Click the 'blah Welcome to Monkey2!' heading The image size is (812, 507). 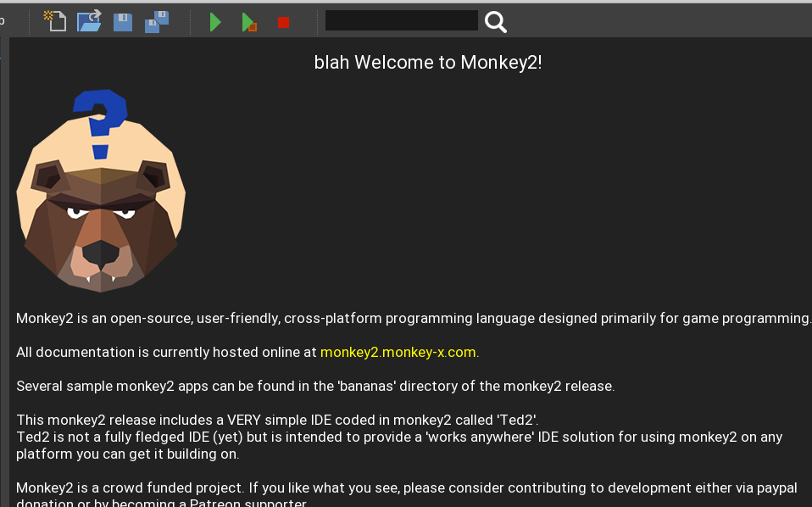pos(427,63)
